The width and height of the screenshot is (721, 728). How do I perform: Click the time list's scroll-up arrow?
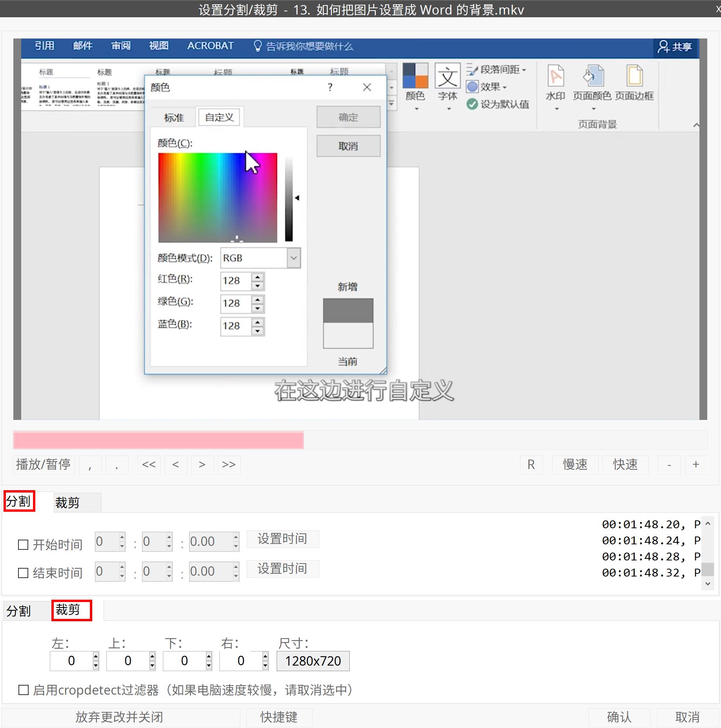(x=708, y=524)
